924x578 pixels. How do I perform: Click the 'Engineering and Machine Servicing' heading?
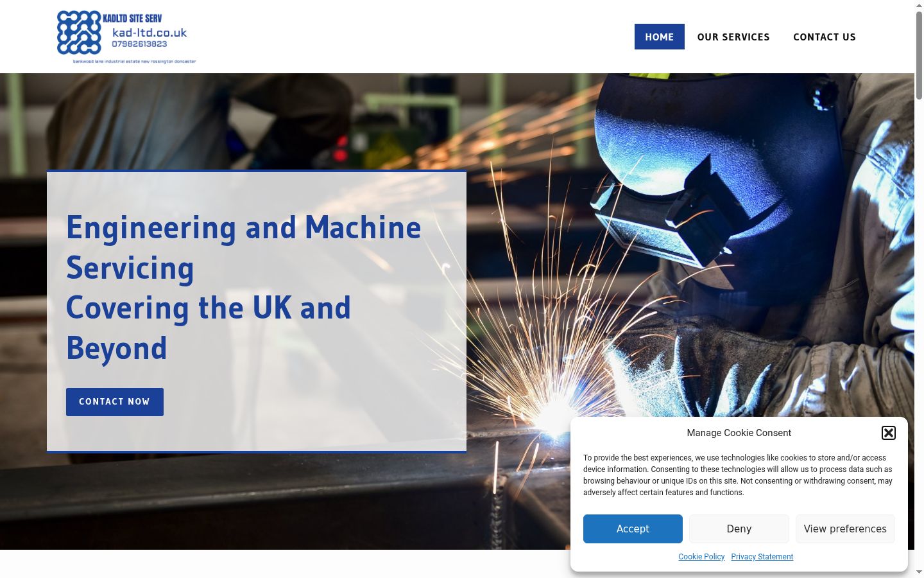(244, 247)
